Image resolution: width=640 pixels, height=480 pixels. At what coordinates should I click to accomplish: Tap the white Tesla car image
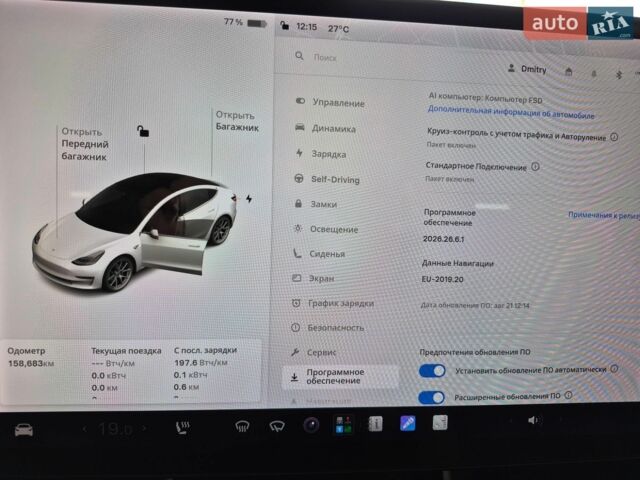coord(135,231)
